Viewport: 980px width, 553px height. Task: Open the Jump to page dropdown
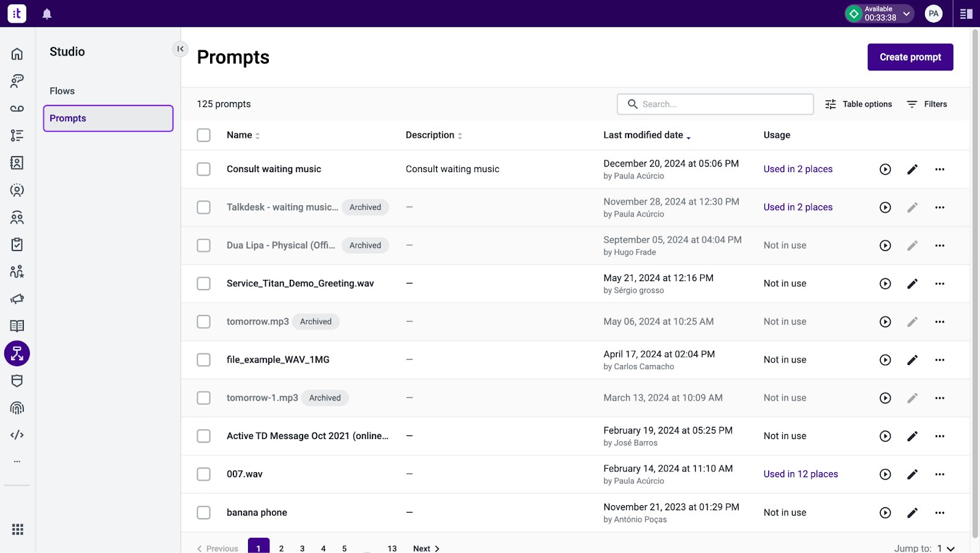pyautogui.click(x=946, y=548)
